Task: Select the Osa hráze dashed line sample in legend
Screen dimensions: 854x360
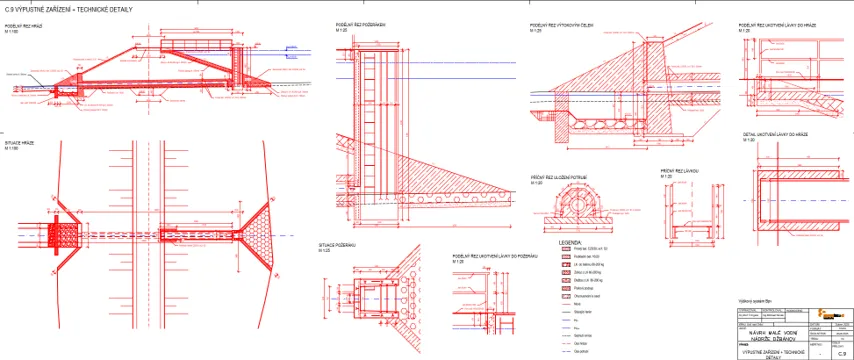Action: [565, 343]
